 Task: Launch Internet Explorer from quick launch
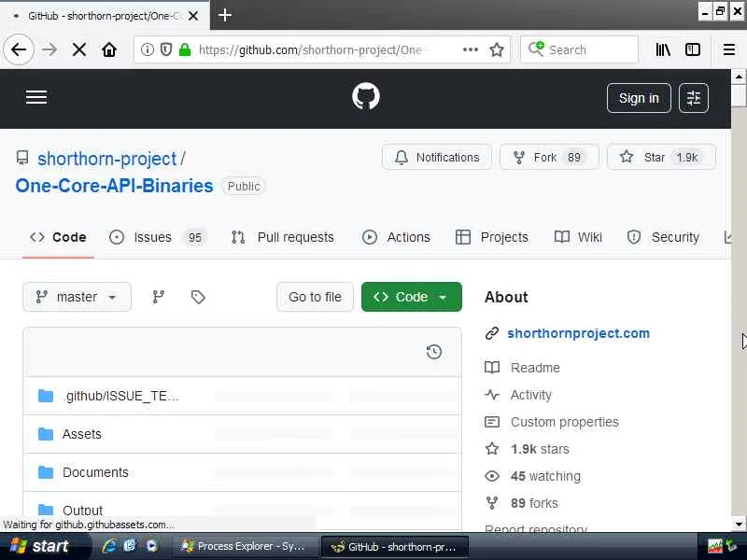click(109, 546)
